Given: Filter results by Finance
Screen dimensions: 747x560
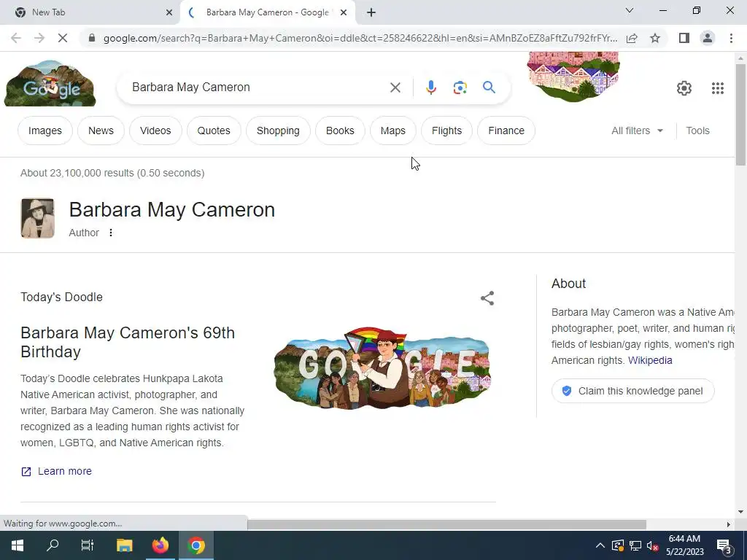Looking at the screenshot, I should (506, 131).
